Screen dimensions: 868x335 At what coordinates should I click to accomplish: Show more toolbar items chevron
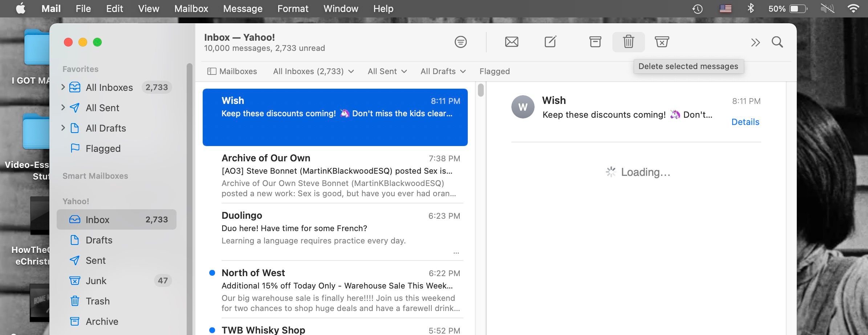click(755, 43)
